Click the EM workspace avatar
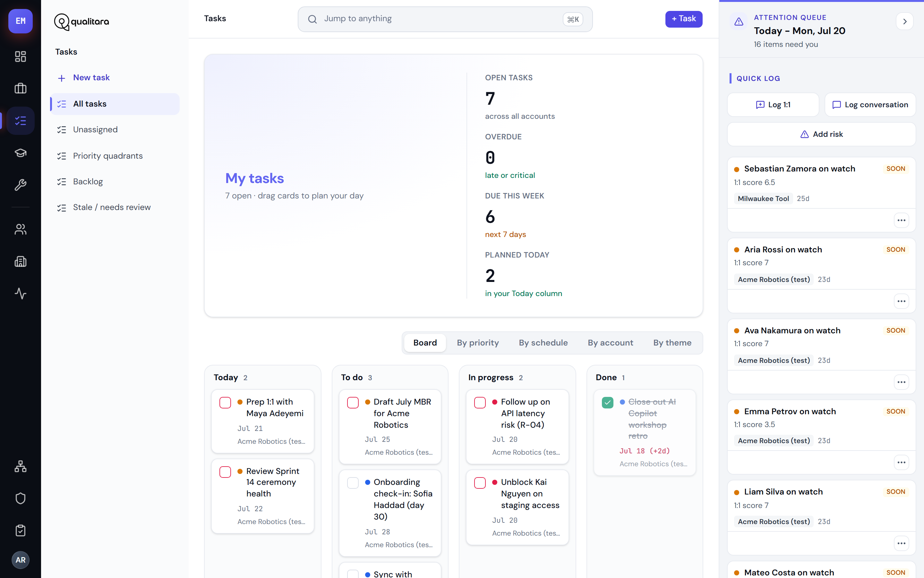The height and width of the screenshot is (578, 924). click(x=21, y=21)
